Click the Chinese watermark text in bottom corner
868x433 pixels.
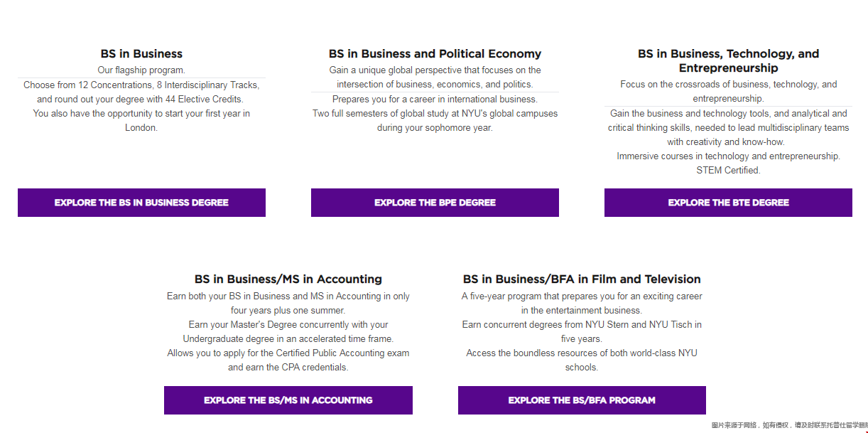pyautogui.click(x=788, y=425)
